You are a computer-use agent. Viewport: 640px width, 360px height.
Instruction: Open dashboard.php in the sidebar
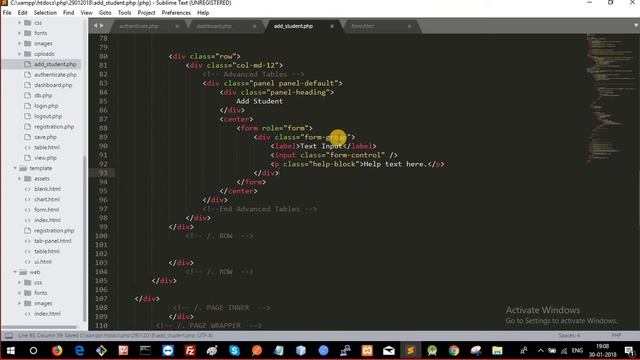(53, 85)
